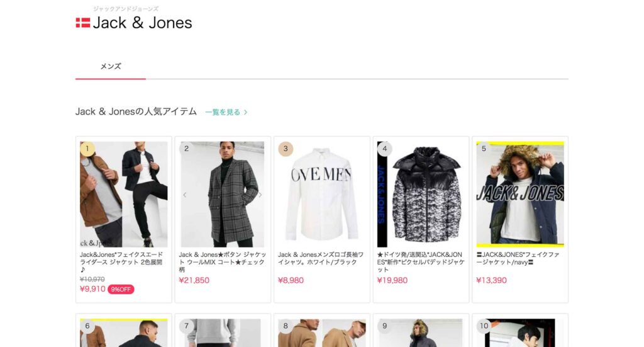Click the logo long-sleeve shirt product thumbnail

[x=321, y=194]
